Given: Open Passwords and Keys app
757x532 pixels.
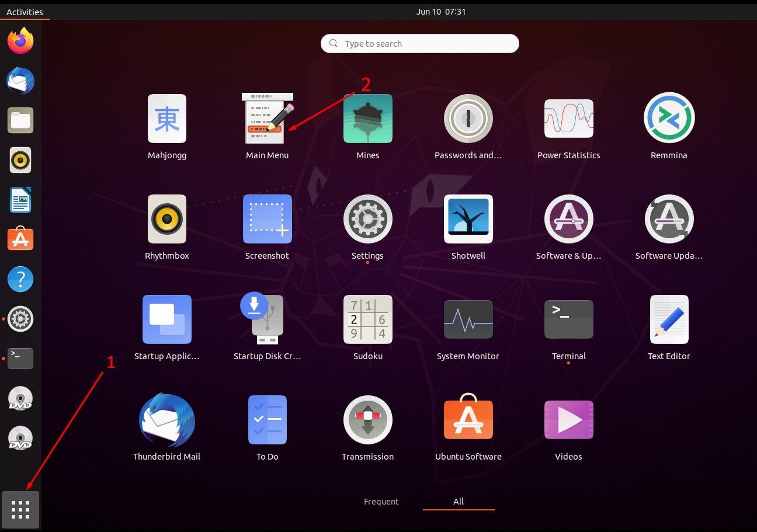Looking at the screenshot, I should click(468, 119).
